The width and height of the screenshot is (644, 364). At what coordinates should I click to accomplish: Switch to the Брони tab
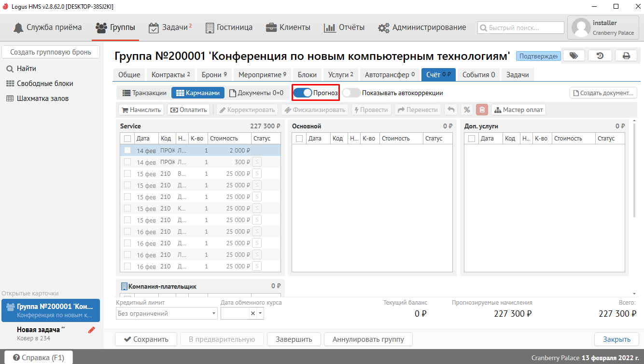(x=214, y=75)
